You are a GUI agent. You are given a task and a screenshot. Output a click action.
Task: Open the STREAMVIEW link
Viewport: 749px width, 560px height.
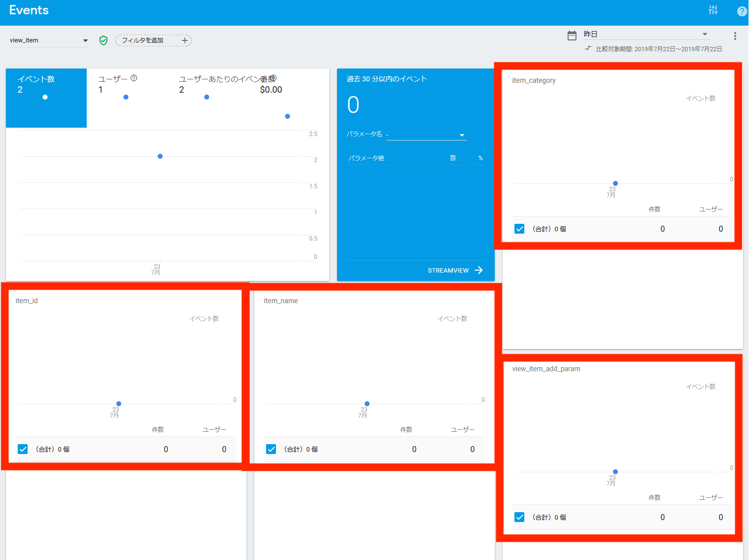[448, 271]
